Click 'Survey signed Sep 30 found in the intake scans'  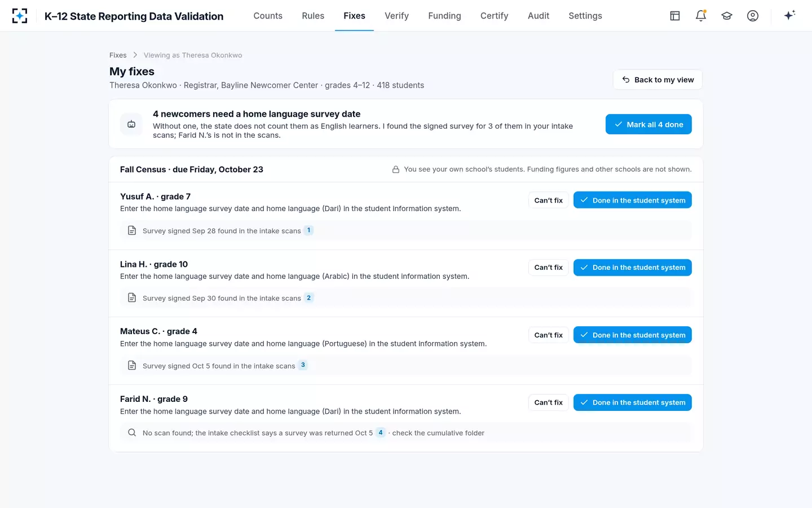tap(222, 298)
